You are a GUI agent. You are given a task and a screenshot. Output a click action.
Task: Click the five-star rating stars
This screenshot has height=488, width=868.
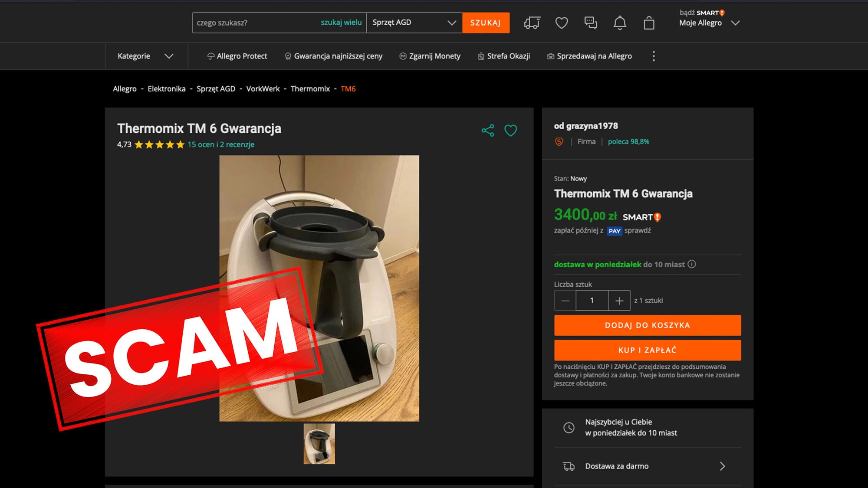coord(159,144)
